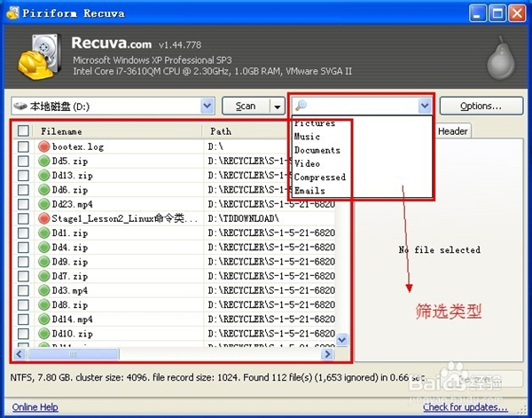532x418 pixels.
Task: Select the Dd10.zip file row
Action: point(175,334)
